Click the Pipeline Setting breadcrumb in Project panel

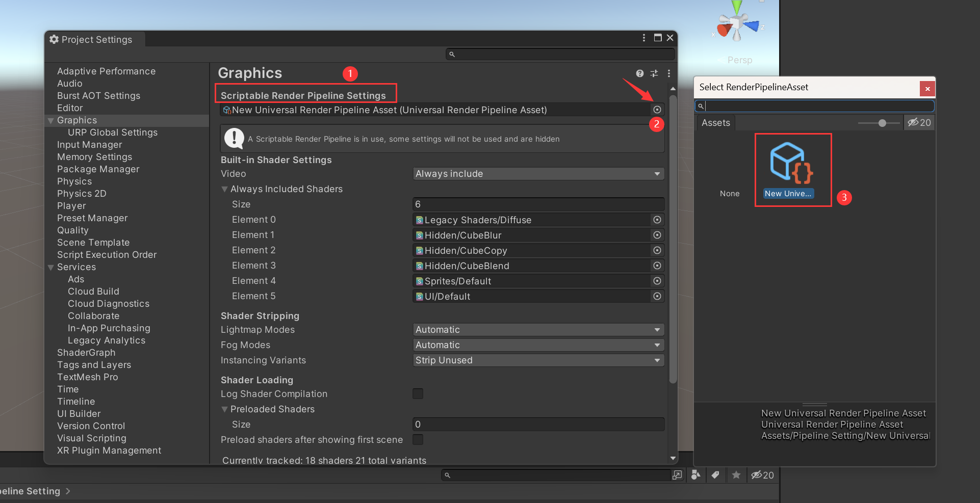click(30, 491)
